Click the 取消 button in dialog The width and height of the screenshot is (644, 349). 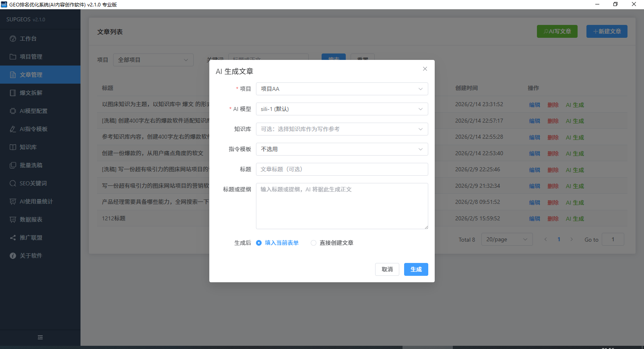[x=387, y=269]
